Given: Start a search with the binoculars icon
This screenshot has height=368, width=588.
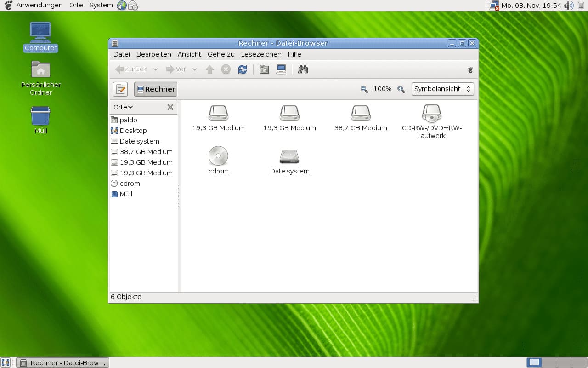Looking at the screenshot, I should point(302,69).
